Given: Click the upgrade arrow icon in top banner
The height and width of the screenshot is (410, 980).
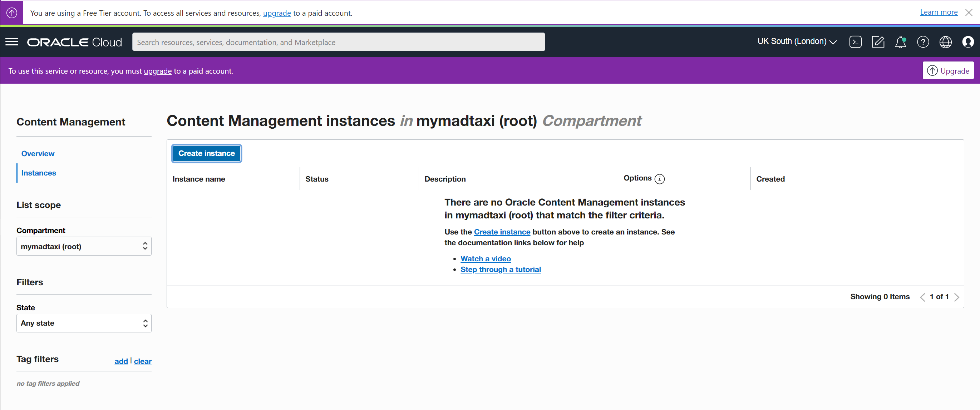Looking at the screenshot, I should tap(11, 12).
